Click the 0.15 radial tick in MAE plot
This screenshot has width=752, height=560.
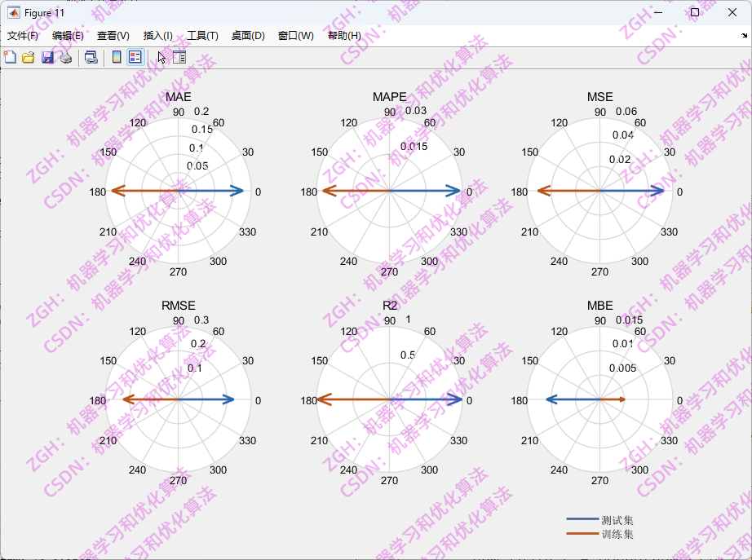[202, 129]
